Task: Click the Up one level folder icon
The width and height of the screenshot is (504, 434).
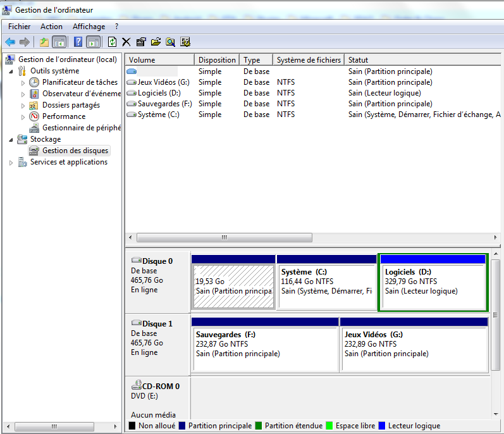Action: (x=44, y=42)
